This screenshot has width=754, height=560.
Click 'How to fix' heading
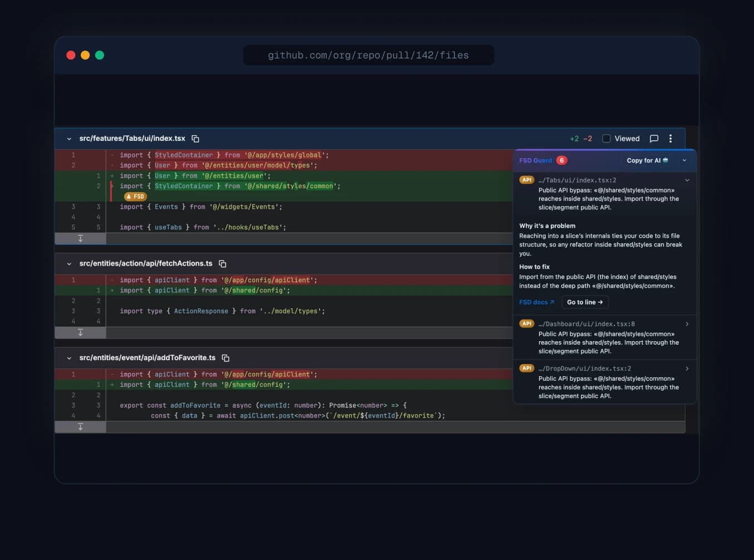point(535,267)
